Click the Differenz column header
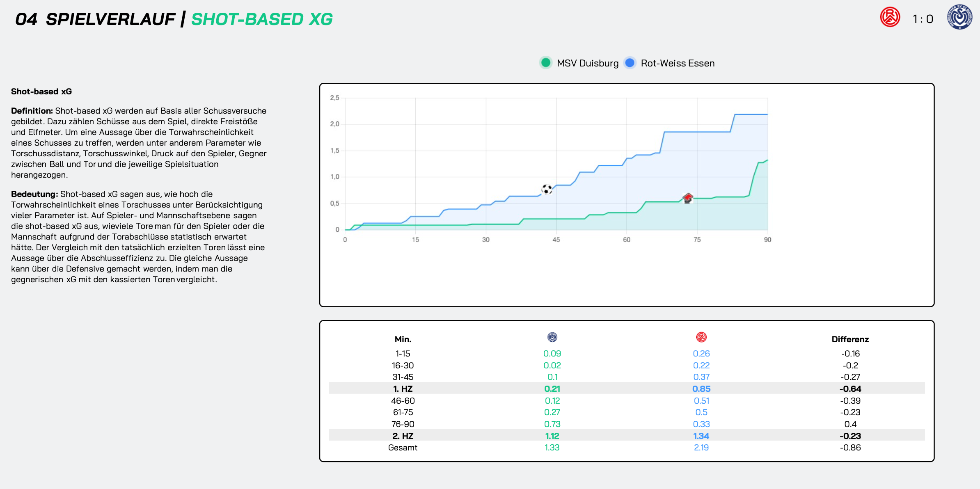The width and height of the screenshot is (980, 489). click(x=850, y=339)
